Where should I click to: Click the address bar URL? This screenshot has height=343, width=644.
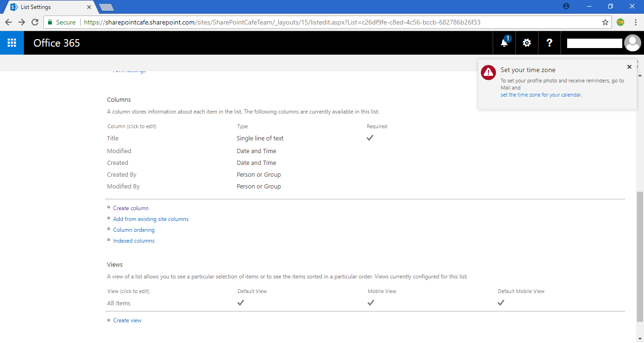282,22
